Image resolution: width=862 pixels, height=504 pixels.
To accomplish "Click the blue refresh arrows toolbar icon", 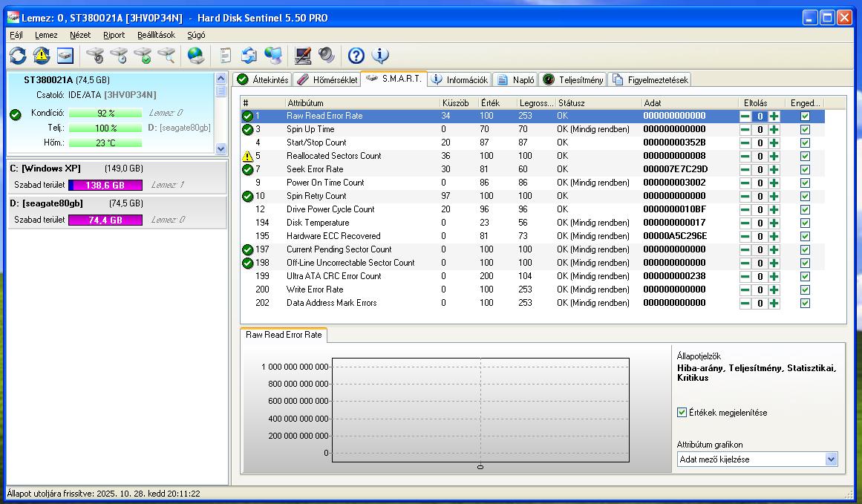I will pos(18,56).
